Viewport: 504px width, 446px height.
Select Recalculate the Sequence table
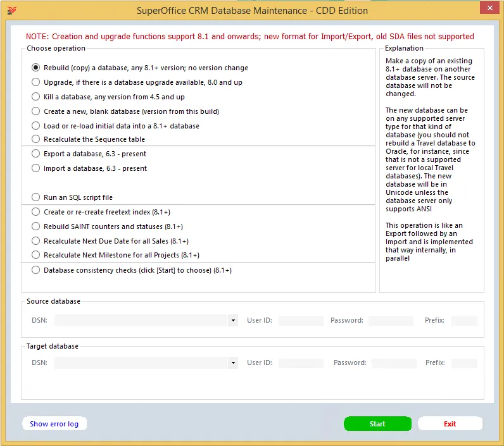pos(36,139)
